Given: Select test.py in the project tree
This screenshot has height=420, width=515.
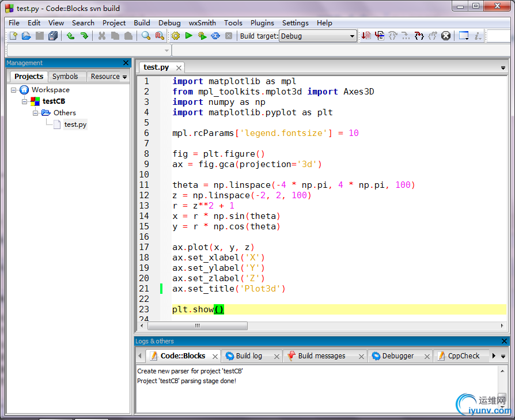Looking at the screenshot, I should pyautogui.click(x=75, y=124).
